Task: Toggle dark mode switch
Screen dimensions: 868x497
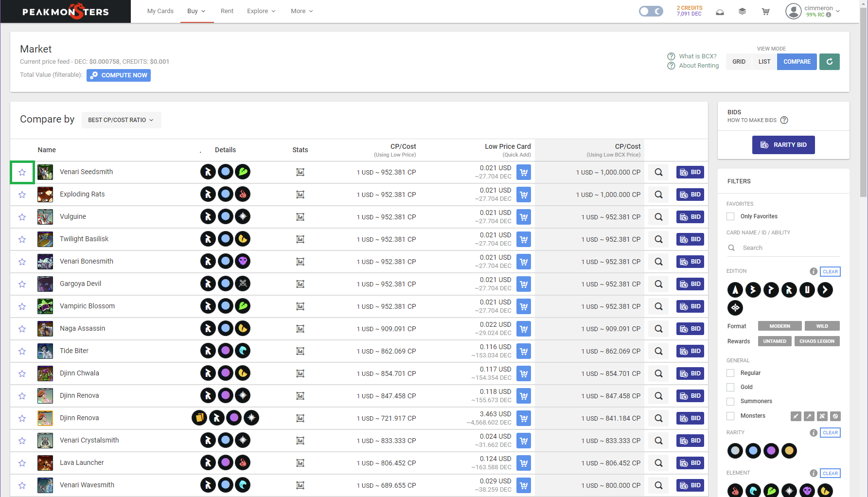Action: point(651,11)
